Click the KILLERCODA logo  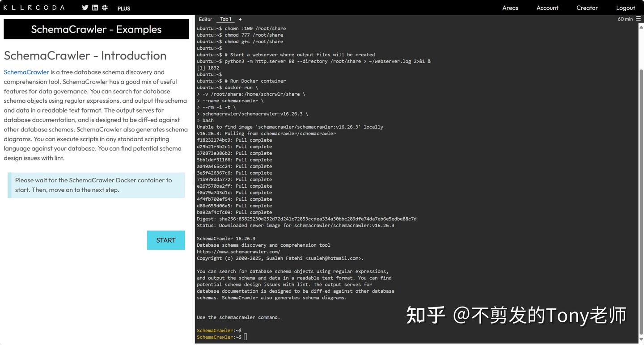click(33, 8)
